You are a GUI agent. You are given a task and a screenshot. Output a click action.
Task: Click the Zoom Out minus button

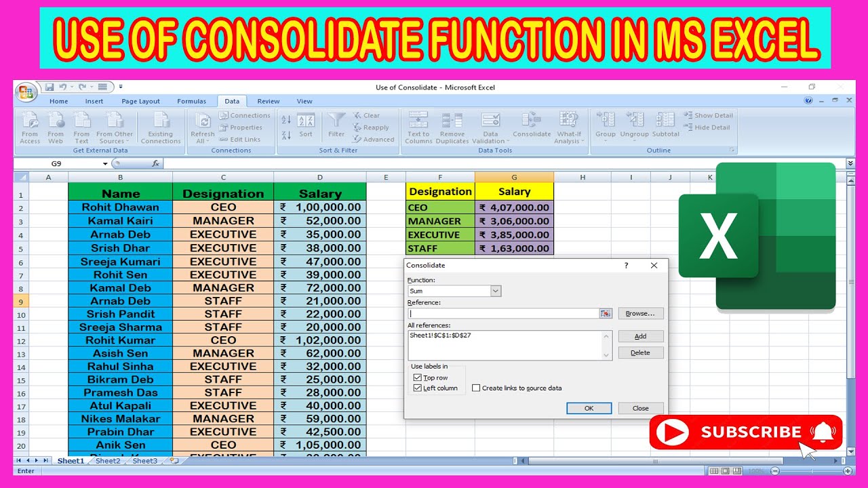click(x=775, y=470)
